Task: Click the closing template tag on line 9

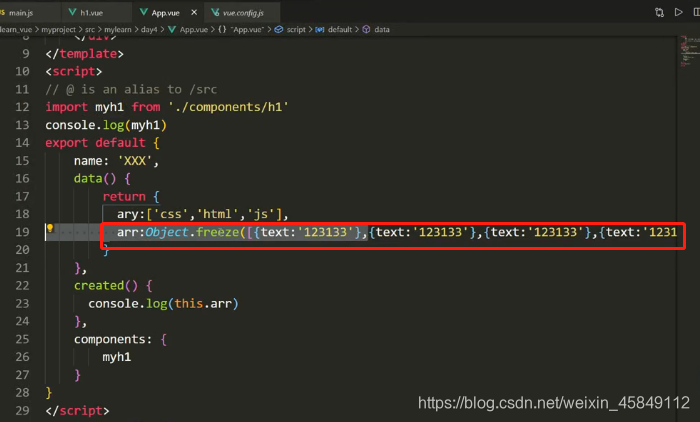Action: 84,54
